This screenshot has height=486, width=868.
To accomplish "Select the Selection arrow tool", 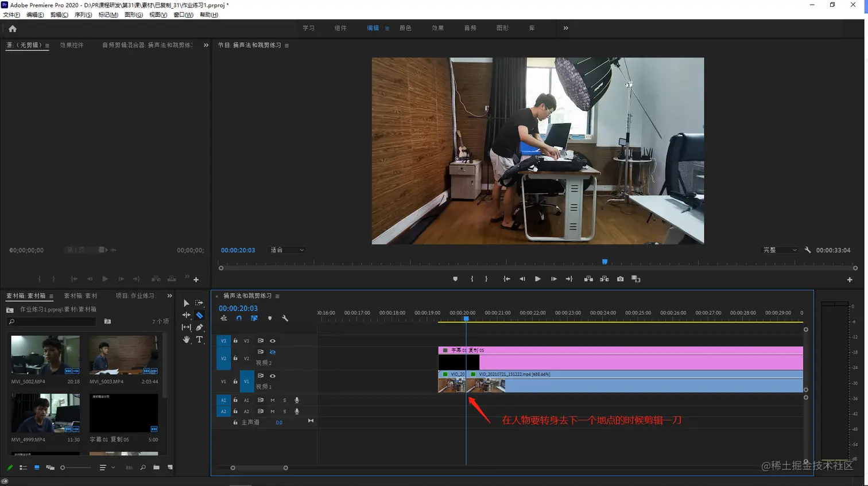I will 186,303.
